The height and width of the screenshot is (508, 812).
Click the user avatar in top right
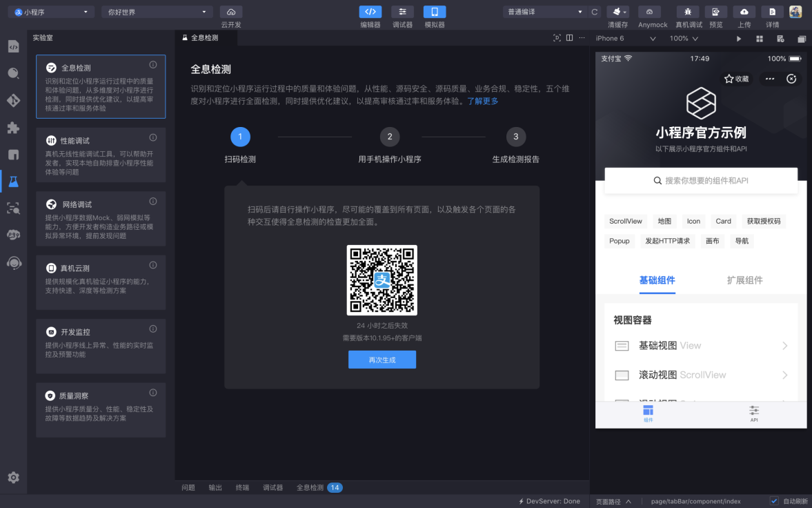795,12
